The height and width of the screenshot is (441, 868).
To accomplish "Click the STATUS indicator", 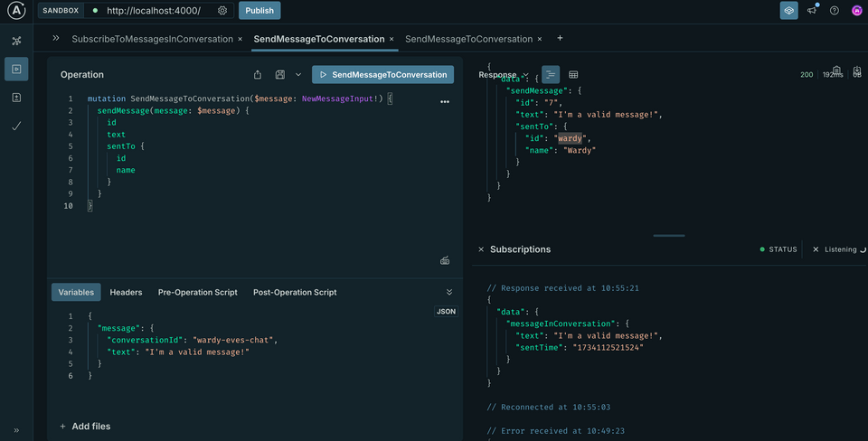I will pyautogui.click(x=778, y=249).
